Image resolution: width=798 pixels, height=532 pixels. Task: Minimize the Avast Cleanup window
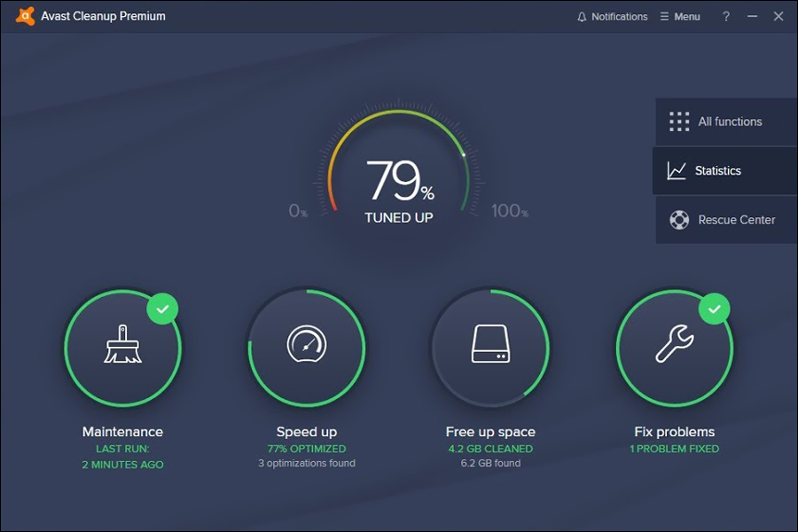tap(752, 16)
